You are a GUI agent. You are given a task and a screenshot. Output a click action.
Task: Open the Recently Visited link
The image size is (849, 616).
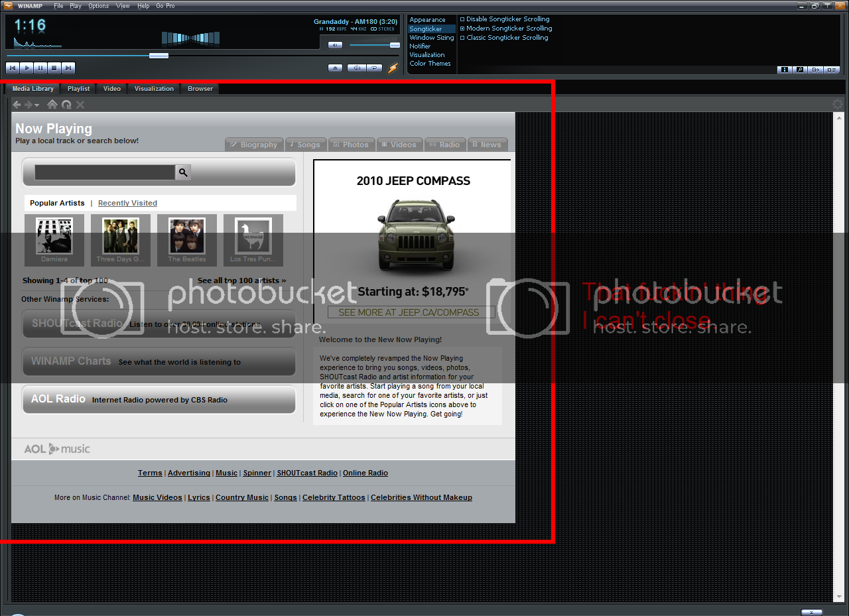127,203
